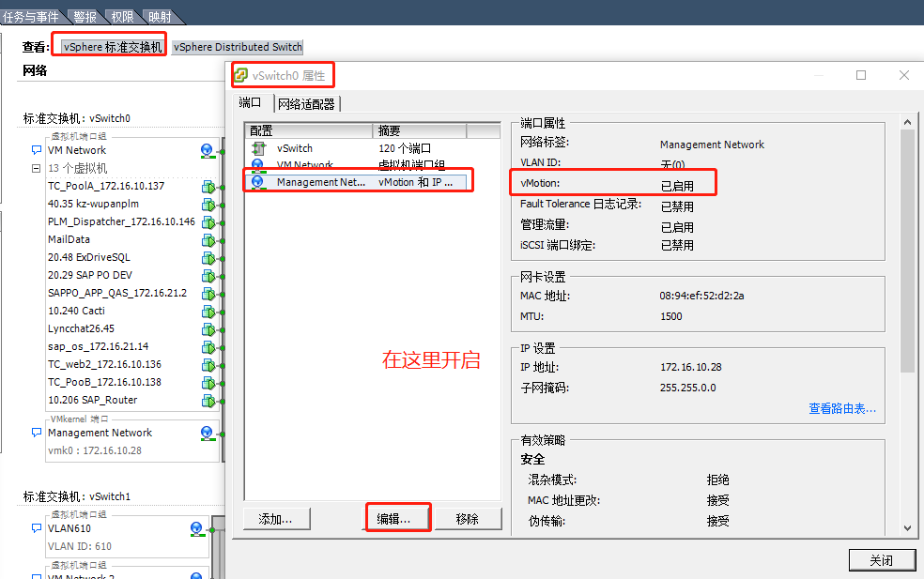Screen dimensions: 924x579
Task: Click the 子网掩码 value 255.255.0.0
Action: [x=687, y=388]
